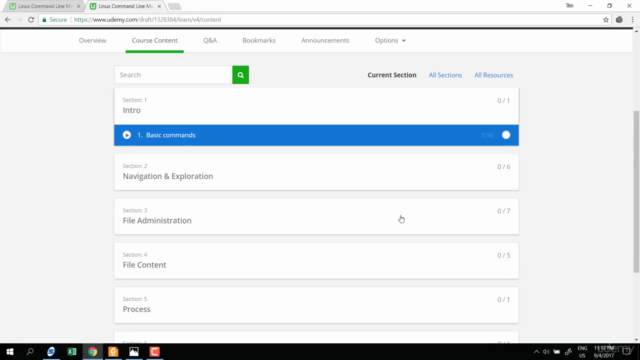The width and height of the screenshot is (640, 360).
Task: Open Chrome menu three dots icon
Action: coord(632,20)
